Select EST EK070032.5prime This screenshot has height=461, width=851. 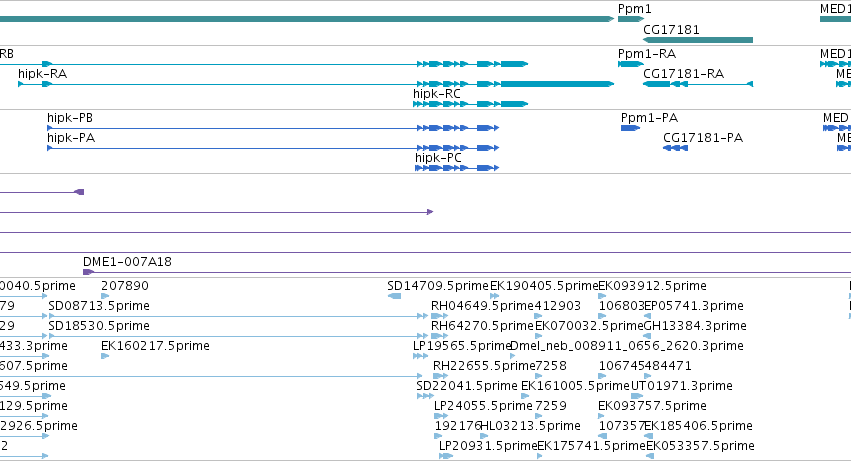tap(589, 326)
